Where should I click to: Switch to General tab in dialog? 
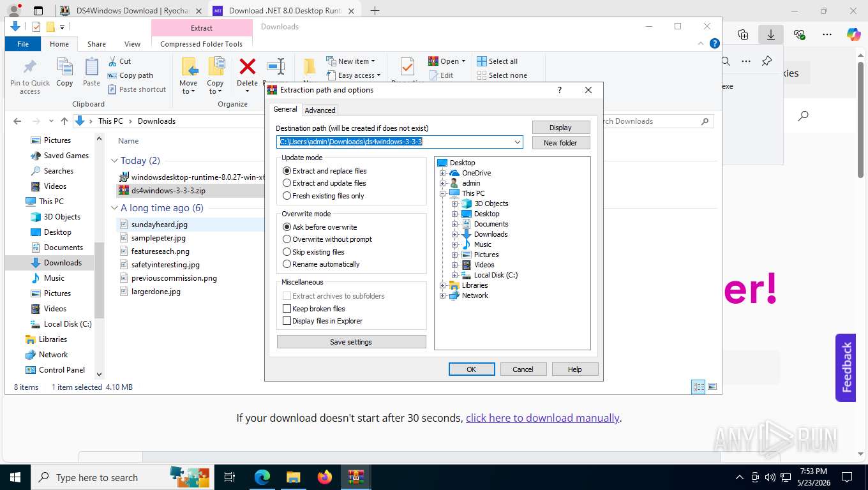pos(285,109)
